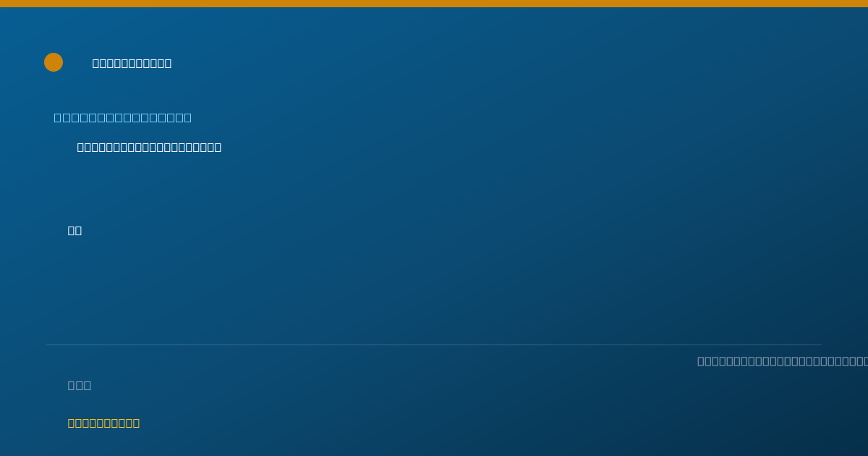Click the thin horizontal divider line
The width and height of the screenshot is (868, 456).
[x=434, y=345]
